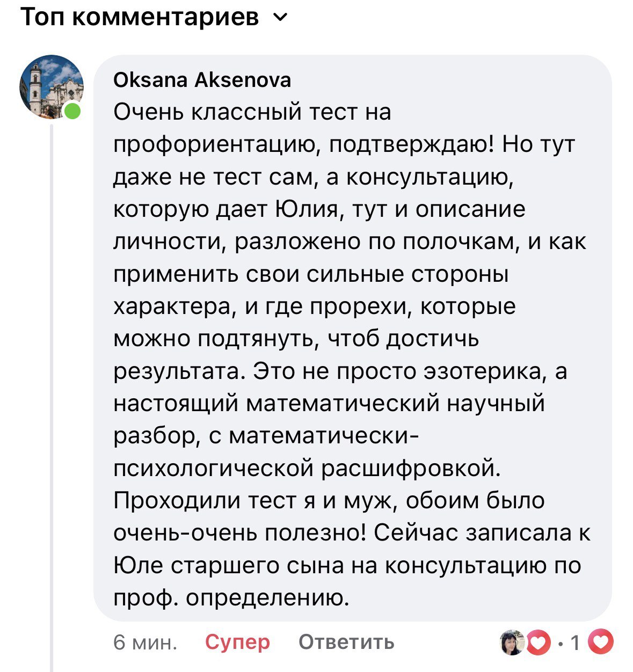633x672 pixels.
Task: Open the reaction count "1"
Action: pyautogui.click(x=574, y=642)
